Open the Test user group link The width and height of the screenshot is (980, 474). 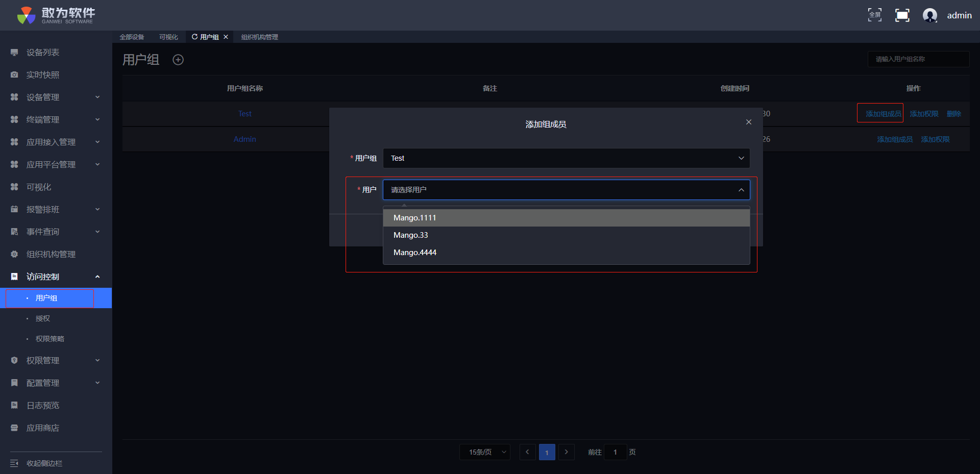tap(245, 114)
